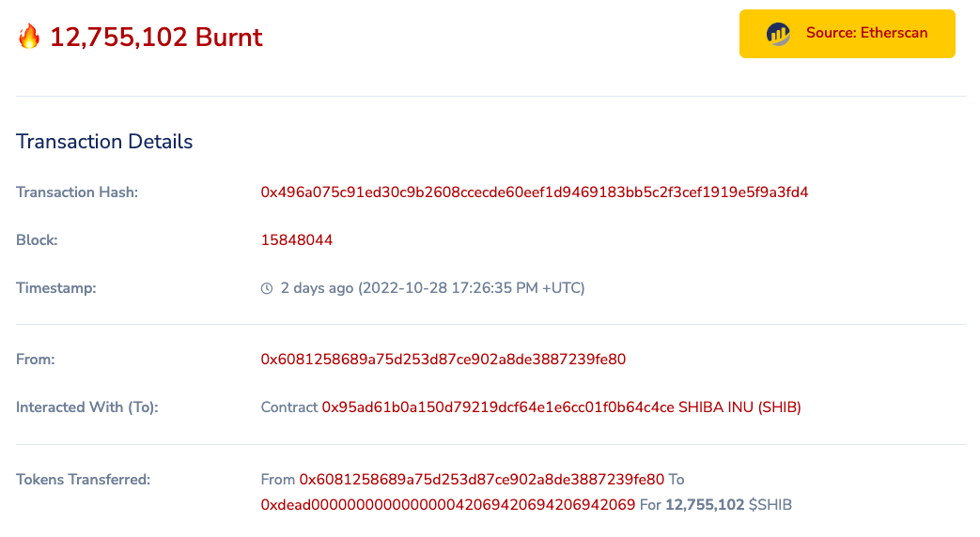Screen dimensions: 980x537
Task: Click the Transaction Details heading
Action: pyautogui.click(x=104, y=142)
